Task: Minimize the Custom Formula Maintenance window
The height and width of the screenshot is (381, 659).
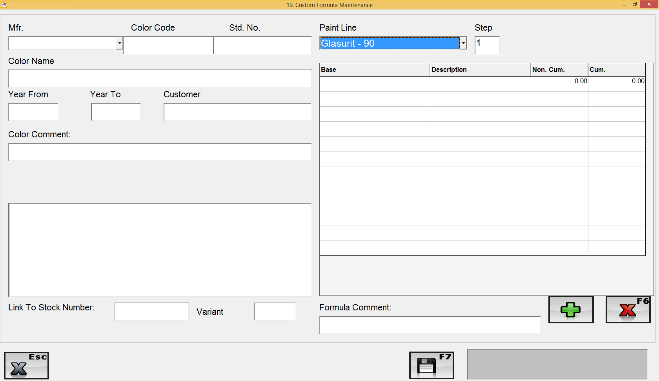Action: coord(625,4)
